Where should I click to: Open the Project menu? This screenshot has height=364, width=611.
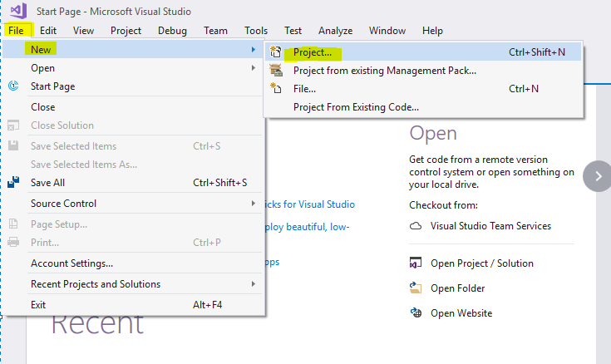126,31
